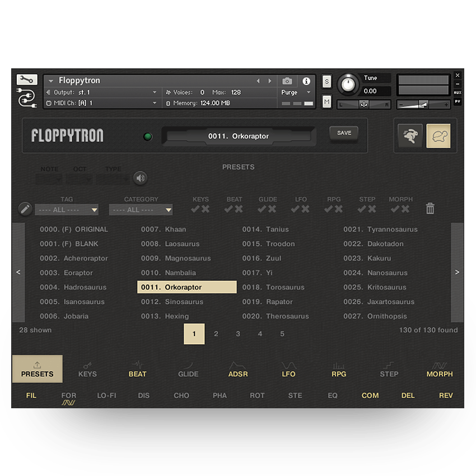Click the BEAT filter X mark
476x476 pixels.
coord(239,209)
